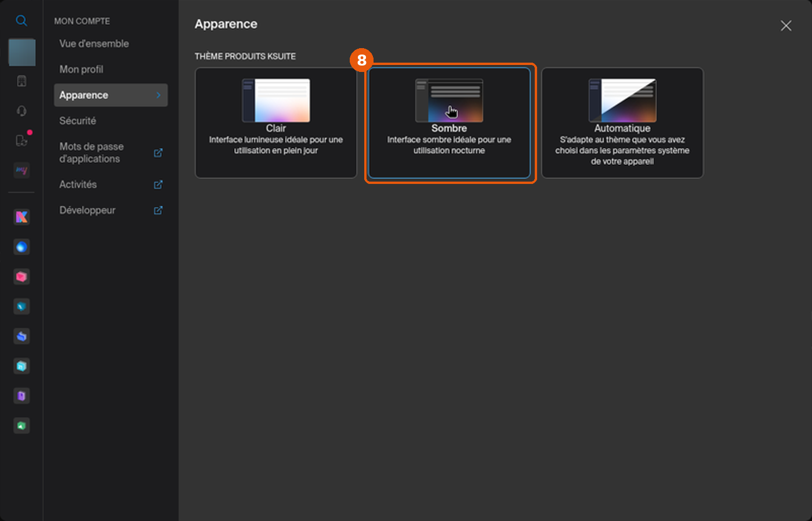The width and height of the screenshot is (812, 521).
Task: Click the Automatique theme preview thumbnail
Action: tap(622, 100)
